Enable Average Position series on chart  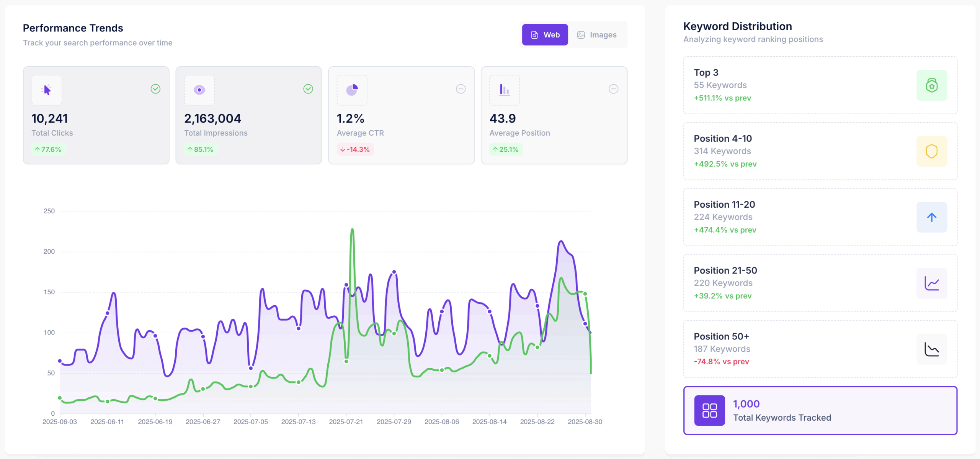point(613,89)
